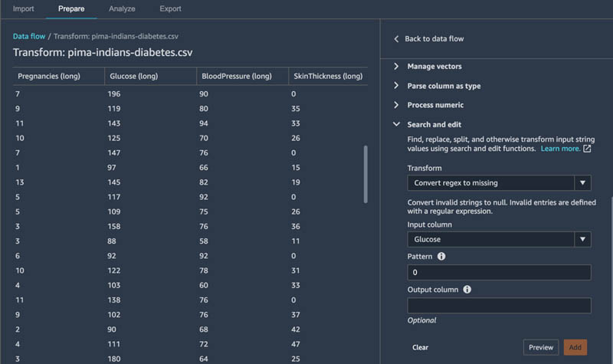Click the Glucose value 109
This screenshot has width=613, height=364.
point(114,212)
